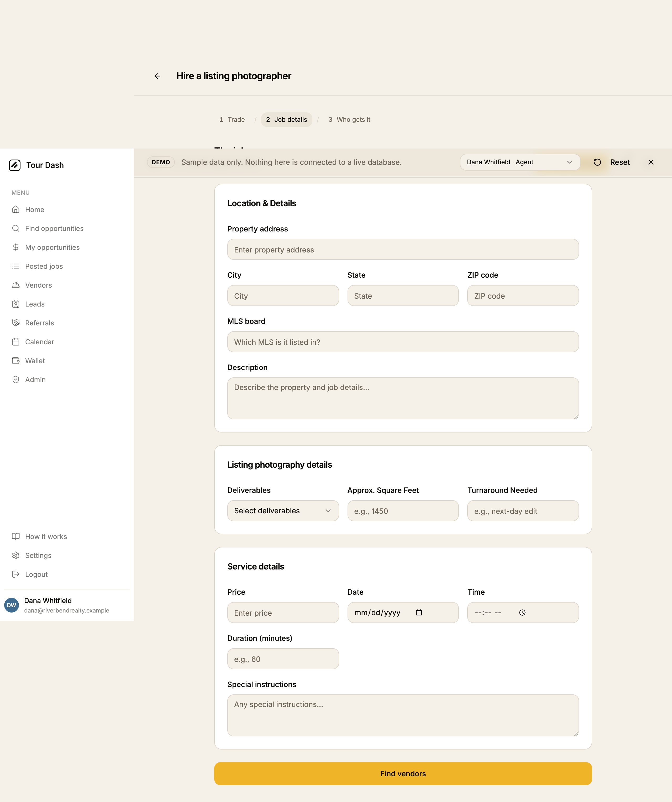Viewport: 672px width, 802px height.
Task: Click into the Description text area
Action: coord(403,398)
